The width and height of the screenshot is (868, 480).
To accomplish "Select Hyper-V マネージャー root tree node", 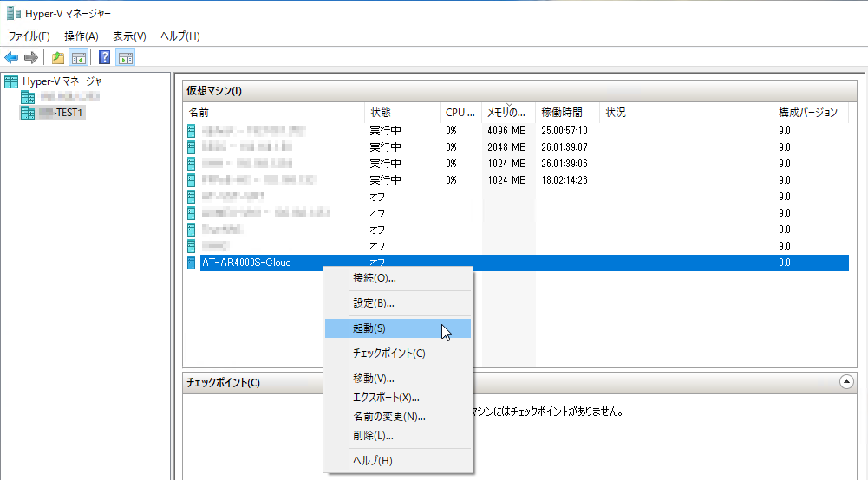I will [65, 81].
